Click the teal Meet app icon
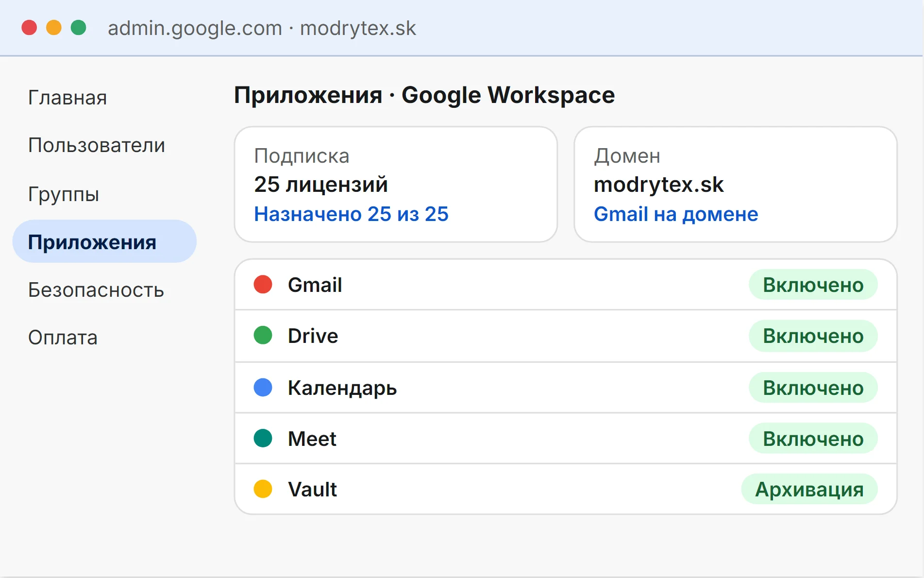 263,438
